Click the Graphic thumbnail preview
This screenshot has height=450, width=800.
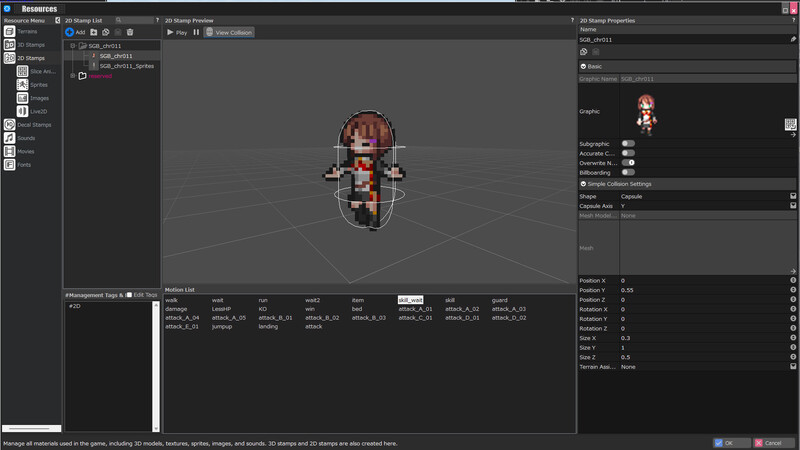tap(647, 114)
